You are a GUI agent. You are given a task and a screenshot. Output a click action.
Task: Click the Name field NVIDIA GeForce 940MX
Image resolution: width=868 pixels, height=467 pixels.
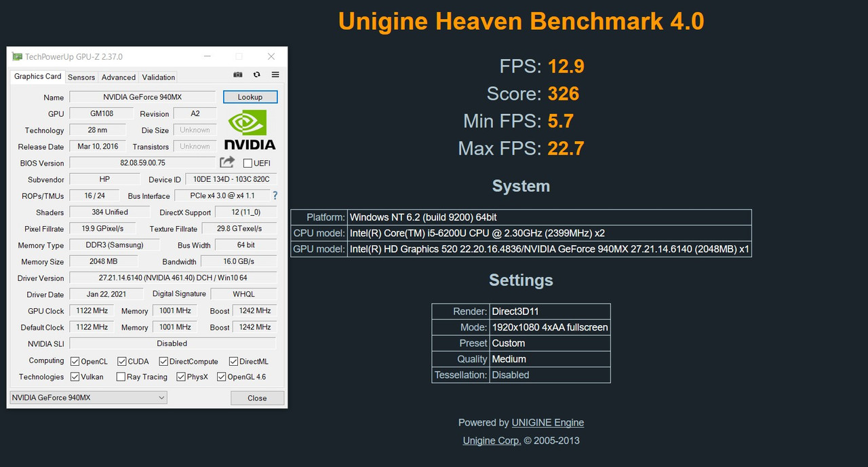[x=142, y=97]
